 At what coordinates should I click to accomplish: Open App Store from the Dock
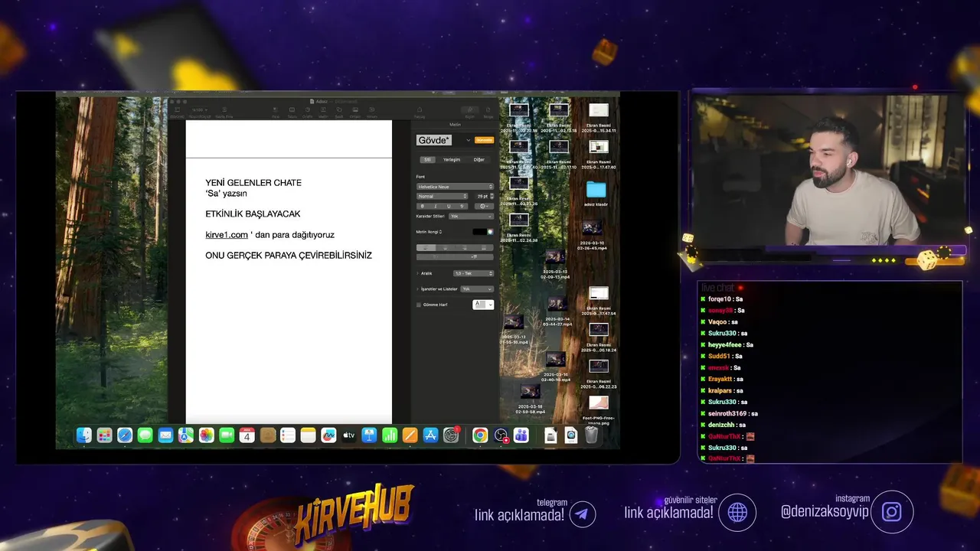coord(430,435)
